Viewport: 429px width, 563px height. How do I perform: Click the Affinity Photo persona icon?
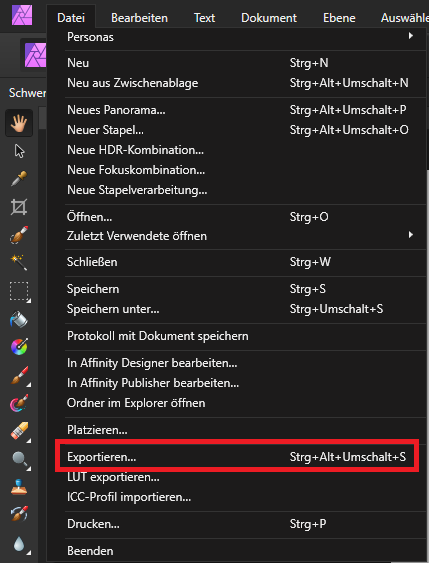pyautogui.click(x=35, y=55)
